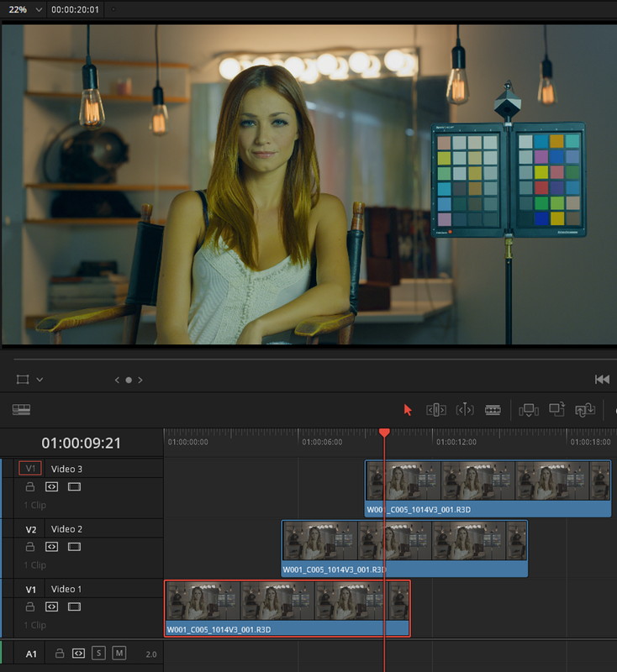Screen dimensions: 617x672
Task: Click the 01:00:09:21 timeline timecode field
Action: [x=82, y=443]
